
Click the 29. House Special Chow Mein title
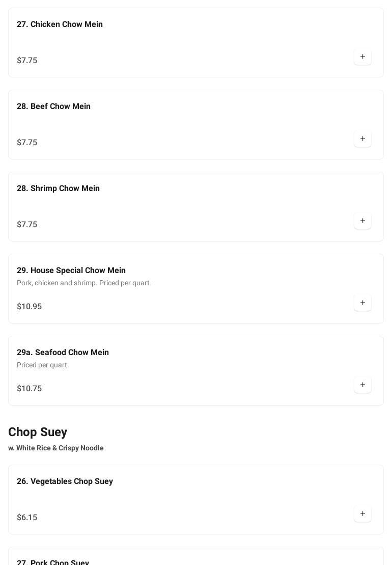point(71,271)
